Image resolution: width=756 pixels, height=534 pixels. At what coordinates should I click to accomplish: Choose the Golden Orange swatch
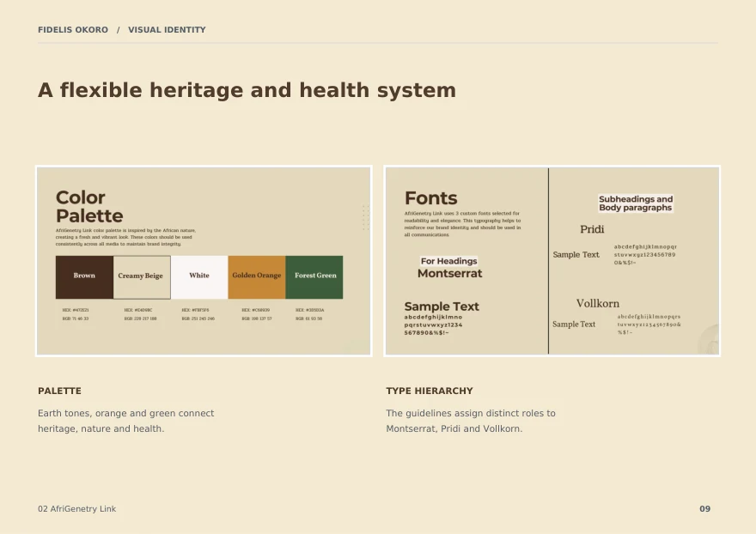click(257, 277)
